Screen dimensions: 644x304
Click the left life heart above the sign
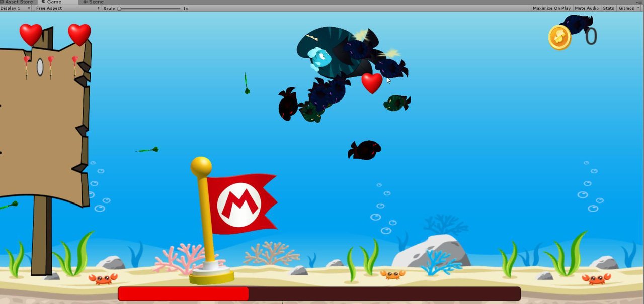tap(31, 34)
